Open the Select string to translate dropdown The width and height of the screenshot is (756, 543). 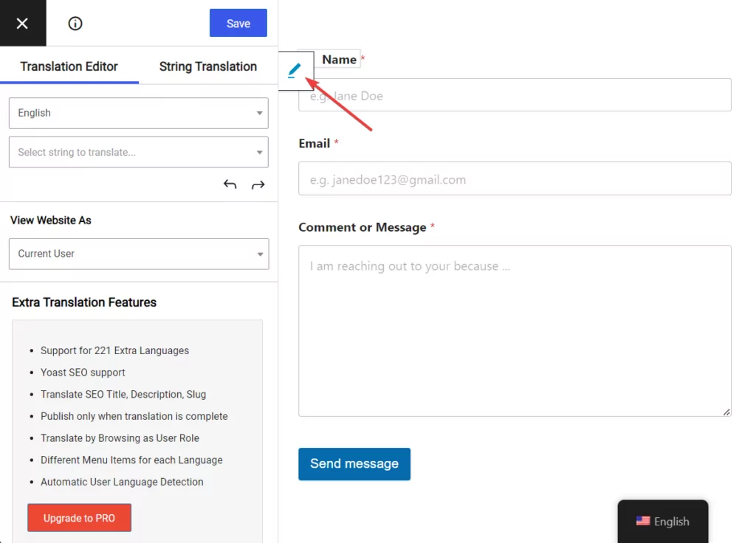[x=138, y=152]
